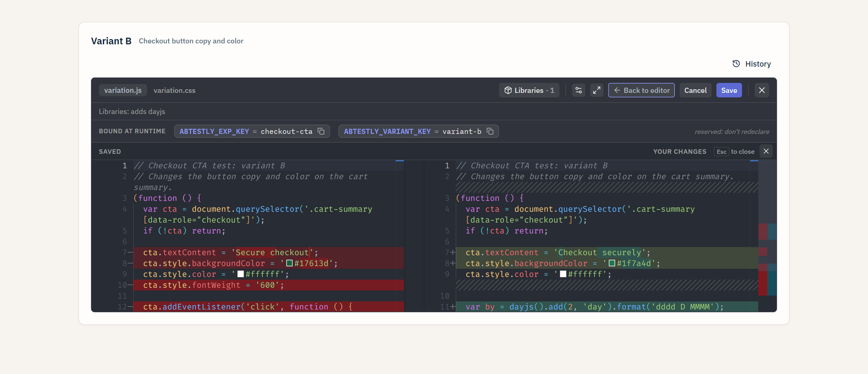Image resolution: width=868 pixels, height=374 pixels.
Task: Click the ABTESTLY_VARIANT_KEY chip
Action: tap(418, 131)
